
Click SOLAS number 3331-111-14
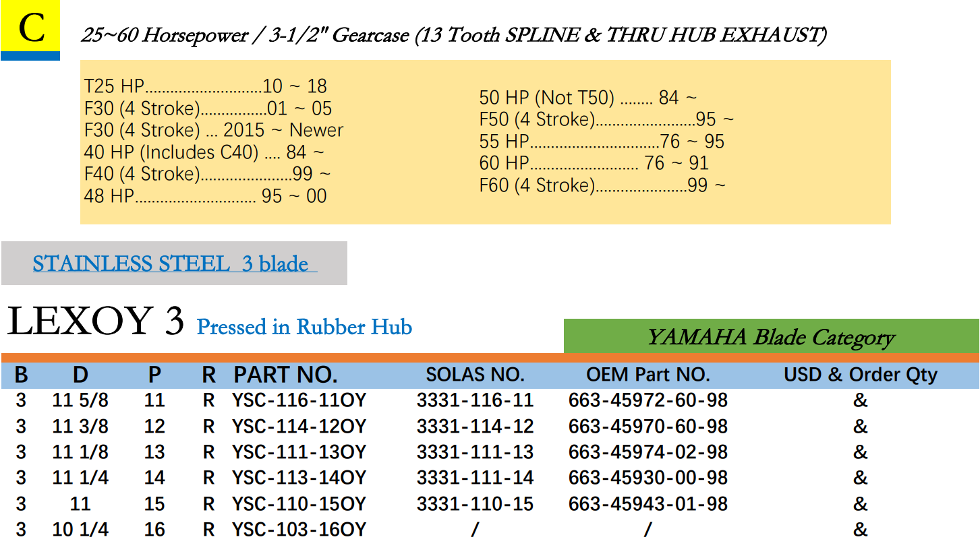(475, 478)
